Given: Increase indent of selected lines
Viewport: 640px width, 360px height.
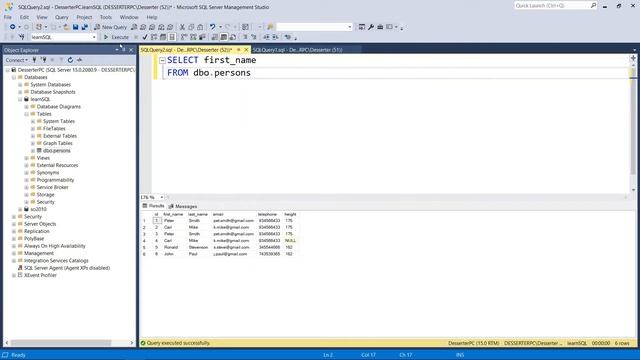Looking at the screenshot, I should click(276, 37).
